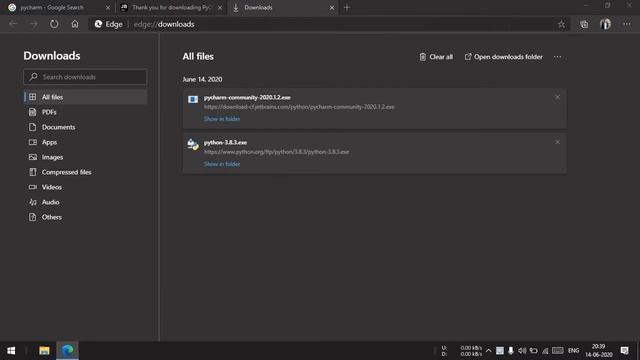Open the pycharm-community-2020.1.2.exe file name

[247, 98]
